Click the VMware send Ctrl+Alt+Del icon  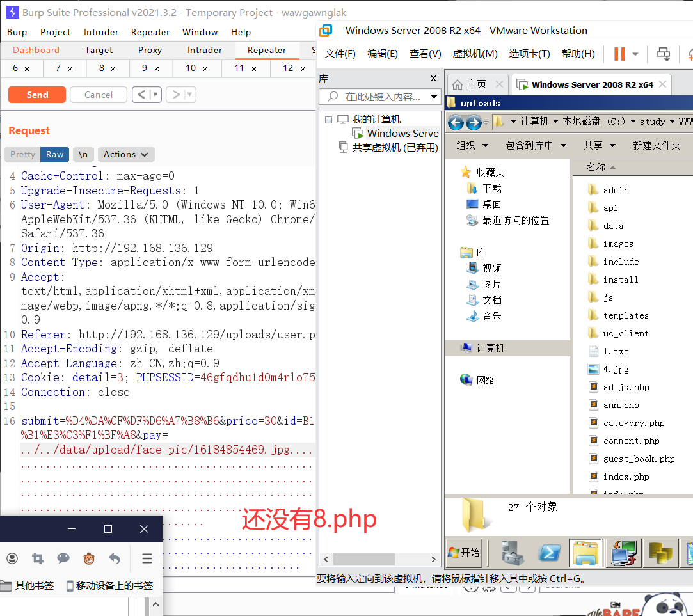coord(663,54)
